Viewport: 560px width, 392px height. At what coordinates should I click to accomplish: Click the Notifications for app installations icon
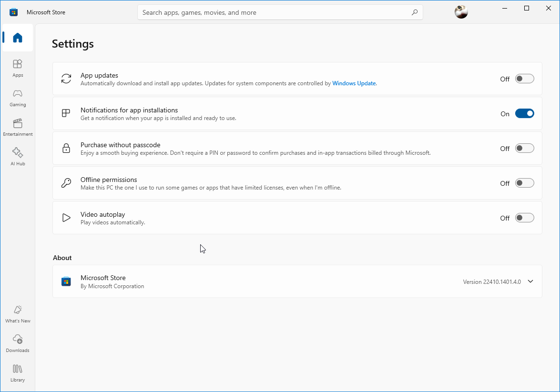pos(66,113)
